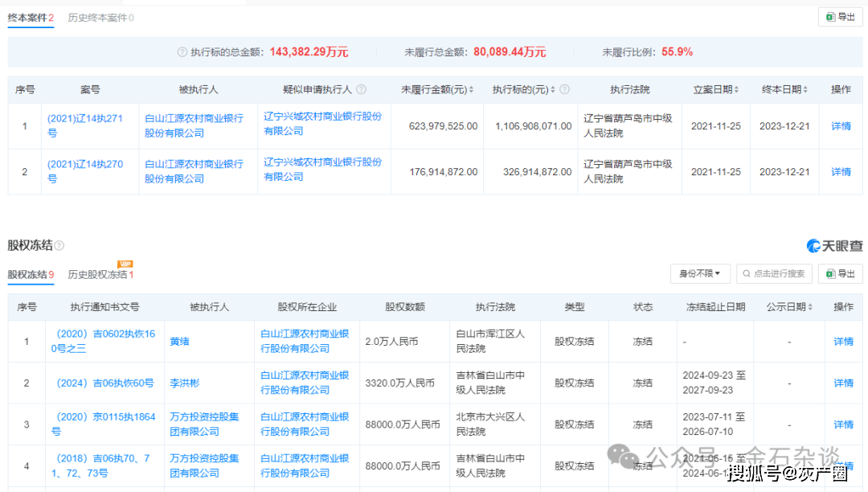Sort by 执行标的(元) using its sort arrows

tap(552, 90)
